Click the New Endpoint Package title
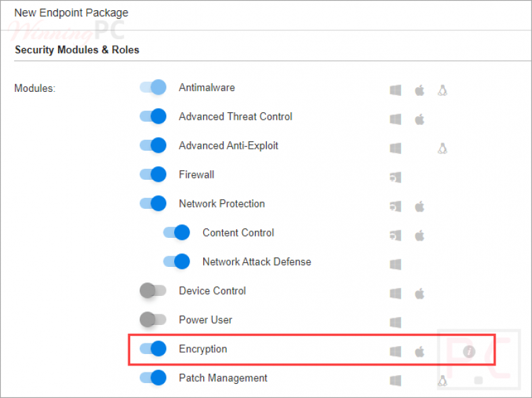 click(72, 13)
